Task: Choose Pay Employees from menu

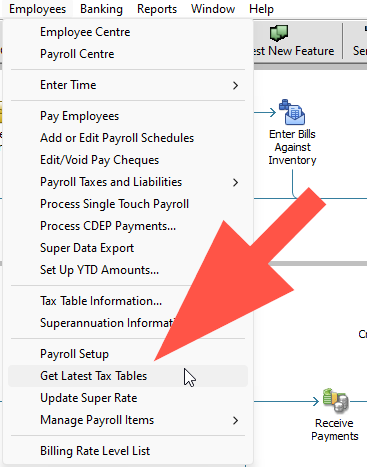Action: [128, 116]
